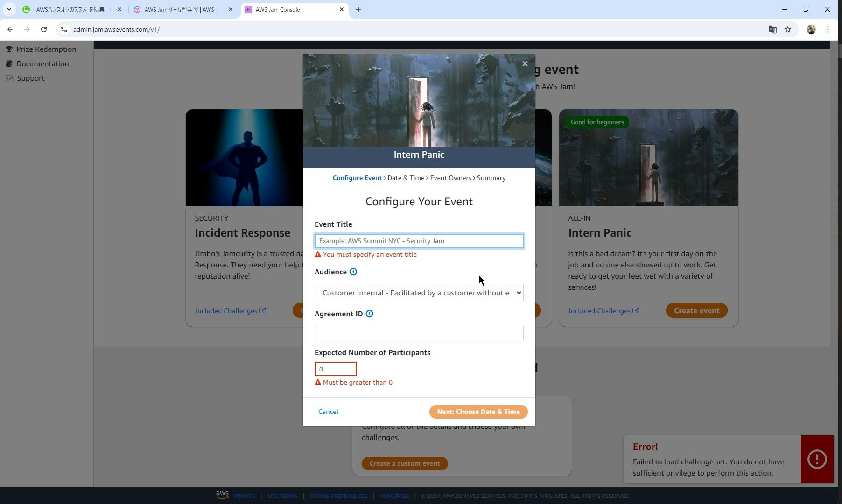Open the Chrome three-dot menu

[x=828, y=29]
